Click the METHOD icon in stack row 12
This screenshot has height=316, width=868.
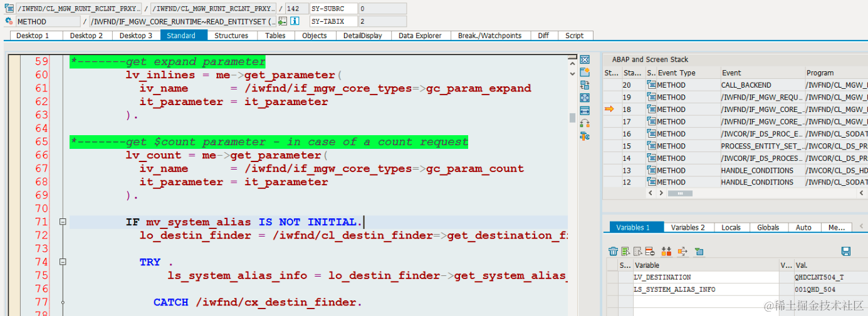click(651, 182)
